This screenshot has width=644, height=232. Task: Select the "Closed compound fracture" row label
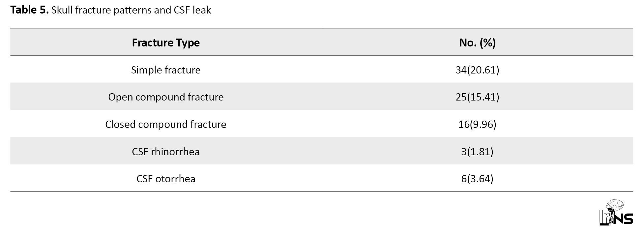pyautogui.click(x=166, y=124)
